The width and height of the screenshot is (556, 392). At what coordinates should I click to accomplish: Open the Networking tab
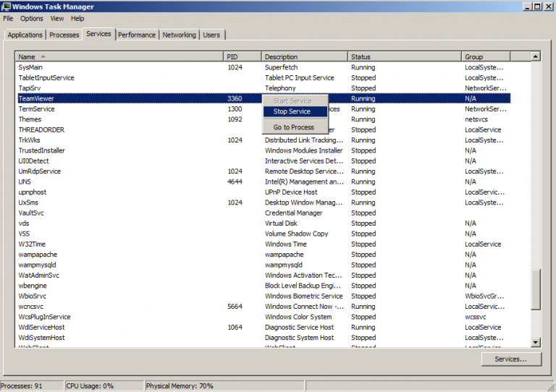(179, 35)
